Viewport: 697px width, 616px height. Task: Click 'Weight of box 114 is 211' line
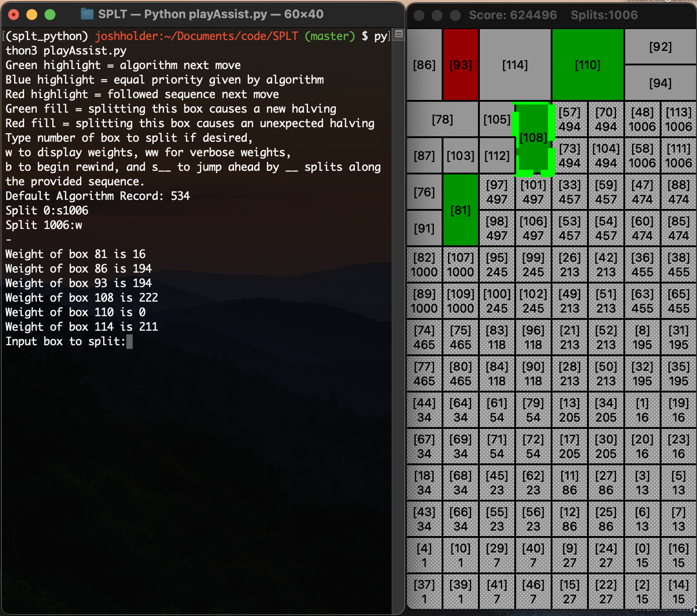(x=82, y=327)
